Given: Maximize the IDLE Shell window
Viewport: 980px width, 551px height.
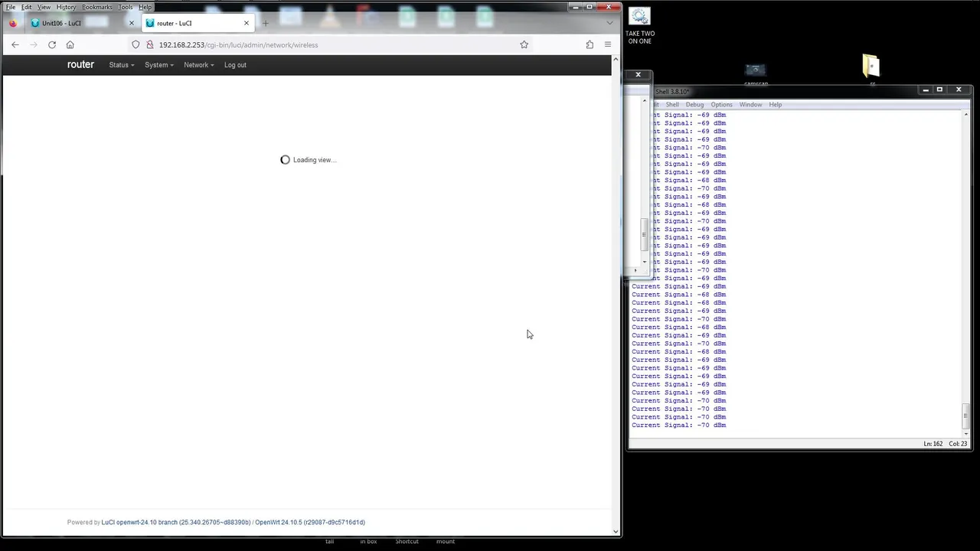Looking at the screenshot, I should [x=940, y=90].
